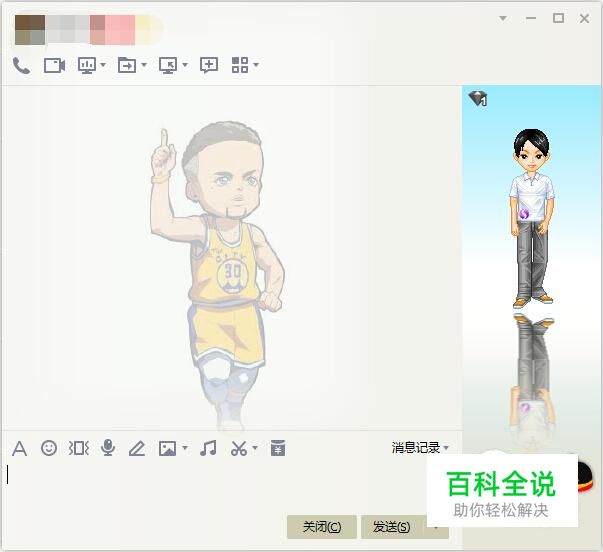Expand the apps grid dropdown arrow
The width and height of the screenshot is (603, 552).
pyautogui.click(x=256, y=65)
